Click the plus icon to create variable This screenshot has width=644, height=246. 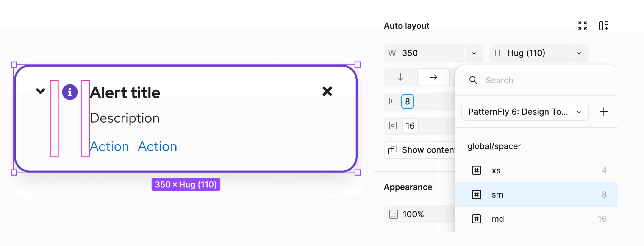point(603,112)
